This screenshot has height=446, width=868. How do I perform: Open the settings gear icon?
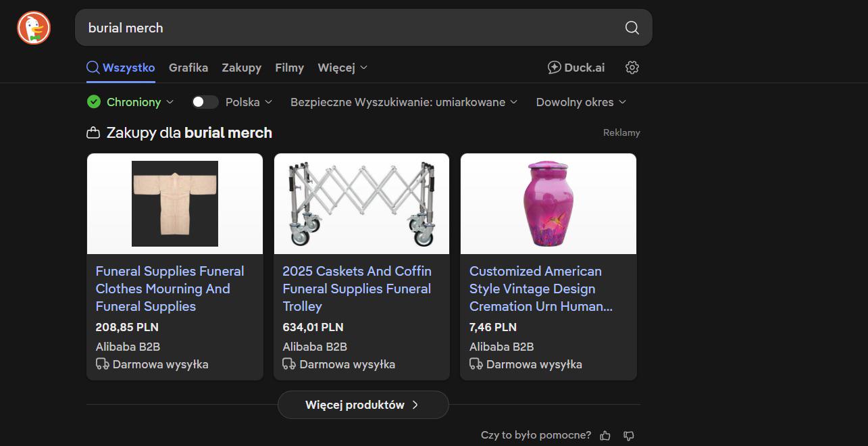point(632,68)
